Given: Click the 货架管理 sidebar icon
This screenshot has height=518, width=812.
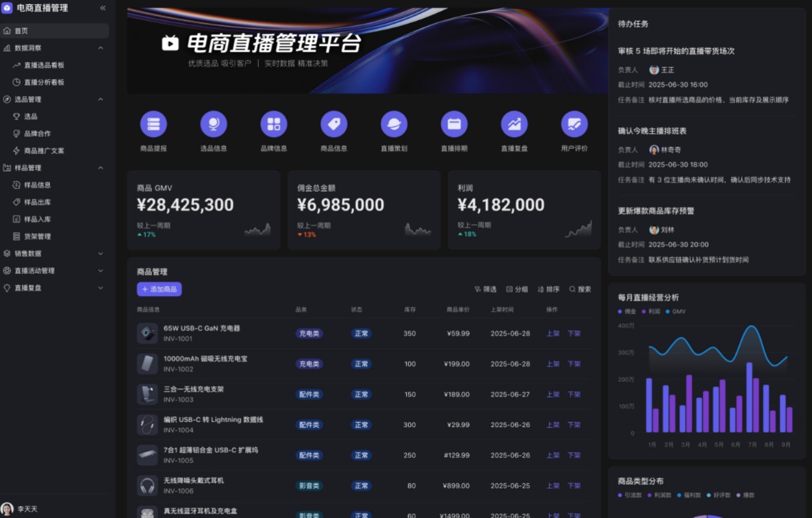Looking at the screenshot, I should click(17, 236).
